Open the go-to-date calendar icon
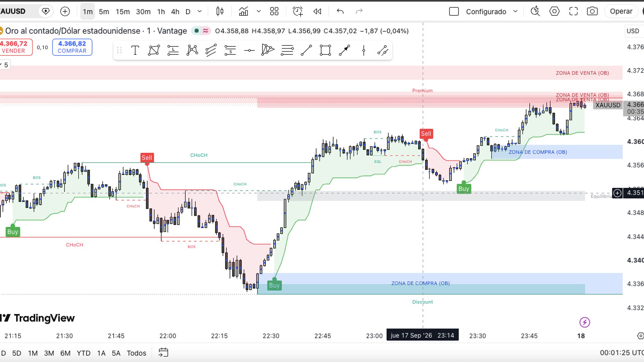Viewport: 644px width, 362px height. click(x=163, y=352)
